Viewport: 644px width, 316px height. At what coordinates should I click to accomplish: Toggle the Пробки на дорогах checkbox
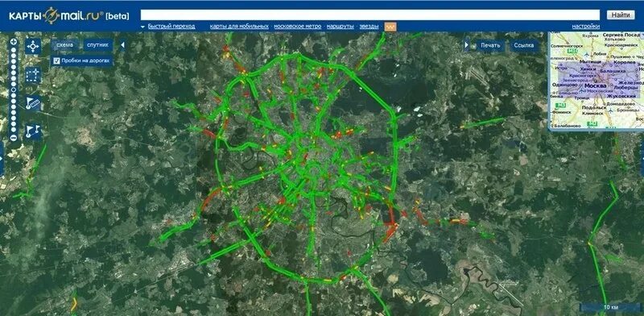(x=57, y=61)
